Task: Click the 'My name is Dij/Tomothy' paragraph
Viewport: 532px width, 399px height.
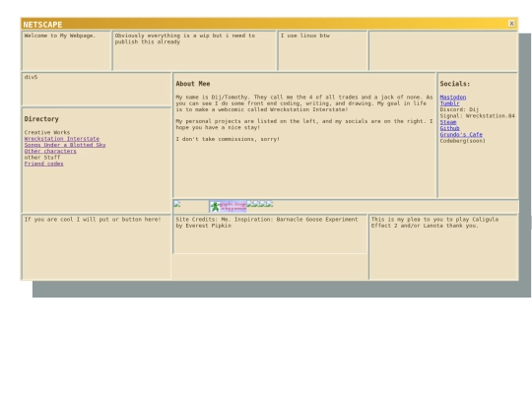Action: pyautogui.click(x=304, y=103)
